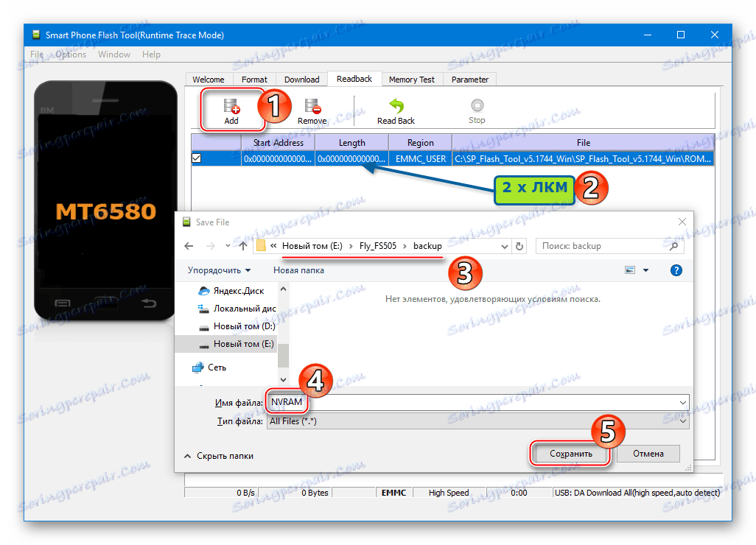Select Новый том (D:) drive
Viewport: 756px width, 545px height.
point(237,326)
